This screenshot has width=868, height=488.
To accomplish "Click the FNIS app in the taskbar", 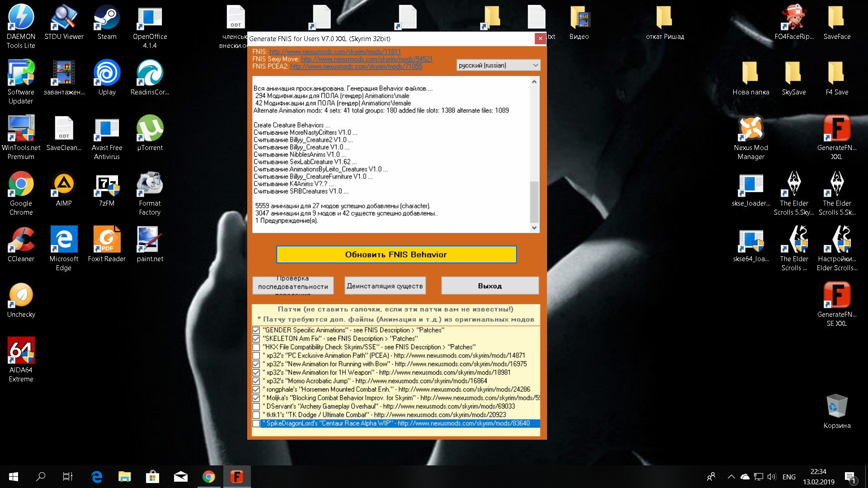I will [x=236, y=477].
